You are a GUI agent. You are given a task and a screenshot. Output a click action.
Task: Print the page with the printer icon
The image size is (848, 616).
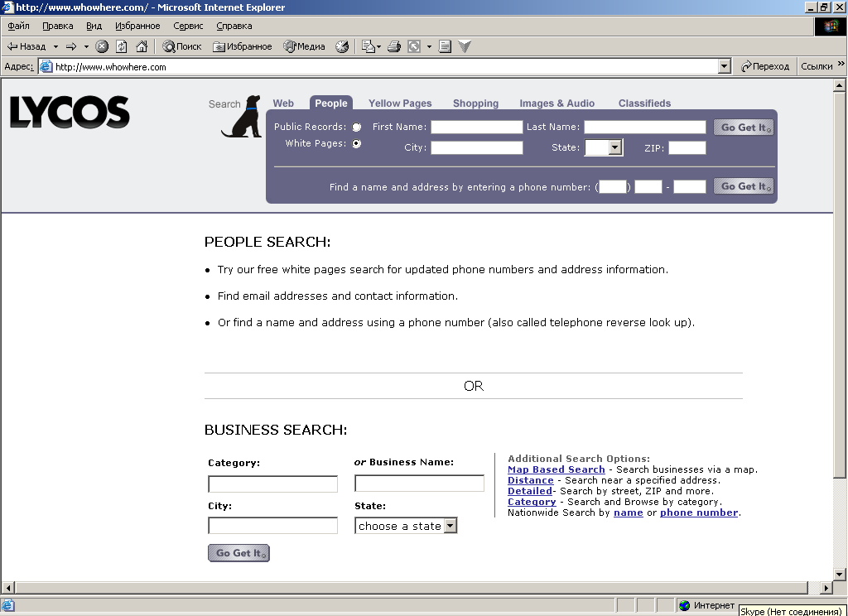coord(394,46)
